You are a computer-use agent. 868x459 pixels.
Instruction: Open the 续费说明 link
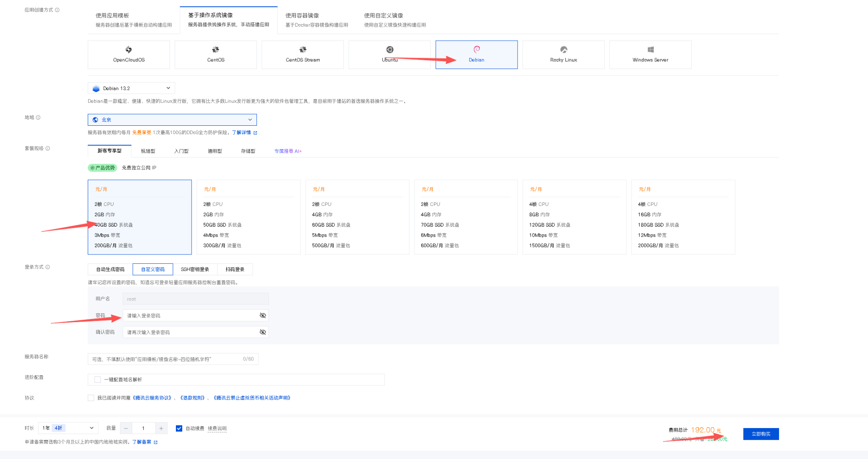point(217,429)
